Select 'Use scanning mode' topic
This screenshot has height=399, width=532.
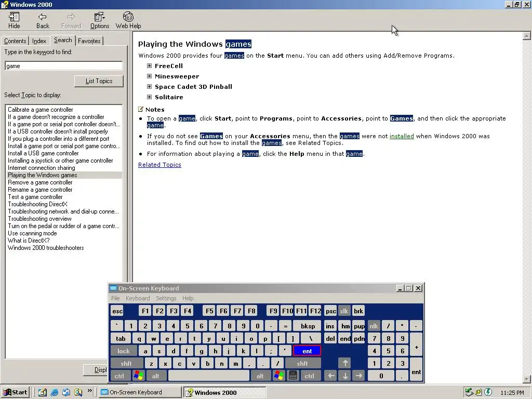pos(32,233)
